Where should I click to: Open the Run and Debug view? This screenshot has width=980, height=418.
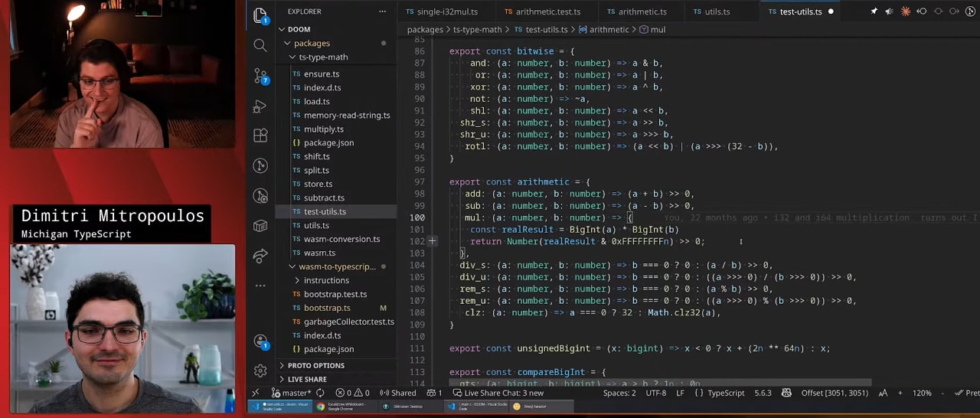[260, 106]
